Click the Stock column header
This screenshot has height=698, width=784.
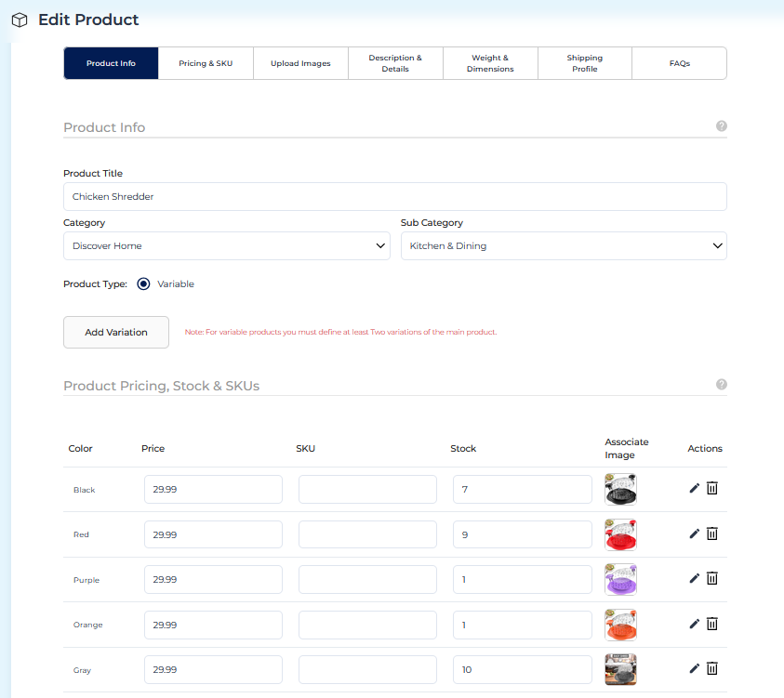pos(463,449)
